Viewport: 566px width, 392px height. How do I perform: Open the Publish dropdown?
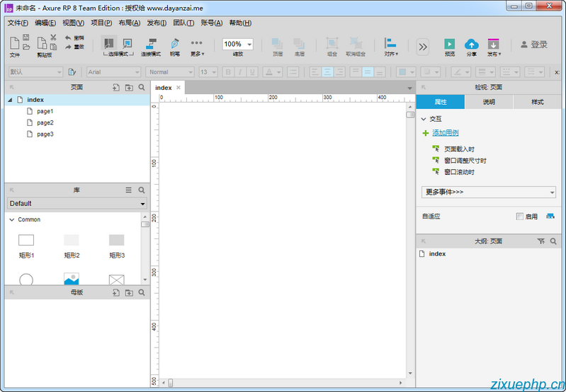[494, 47]
